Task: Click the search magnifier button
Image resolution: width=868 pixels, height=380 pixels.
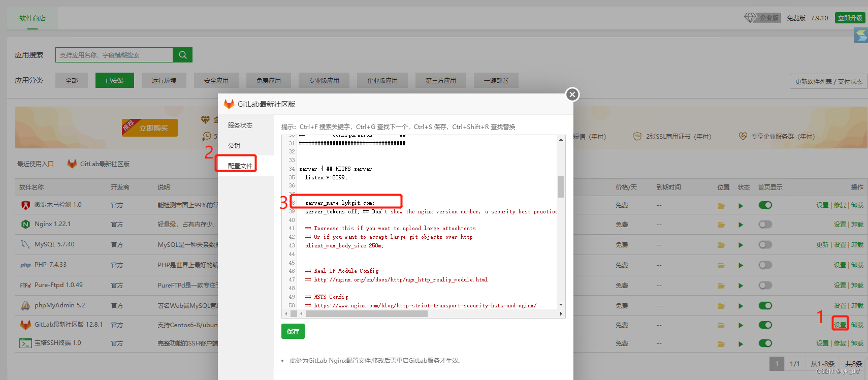Action: pyautogui.click(x=183, y=55)
